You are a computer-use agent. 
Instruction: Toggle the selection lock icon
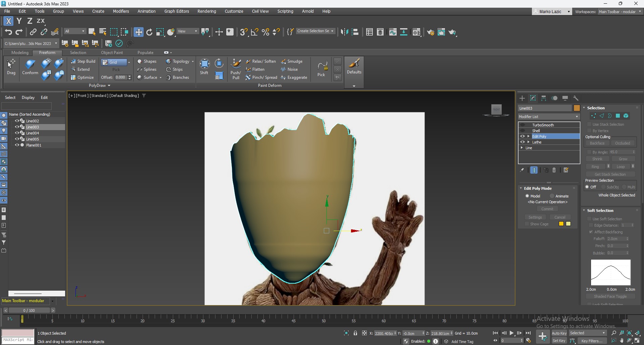[355, 333]
